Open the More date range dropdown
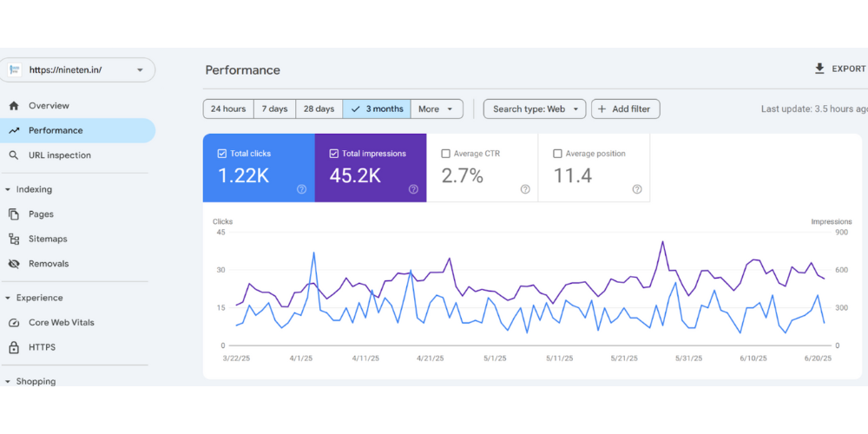 [437, 109]
